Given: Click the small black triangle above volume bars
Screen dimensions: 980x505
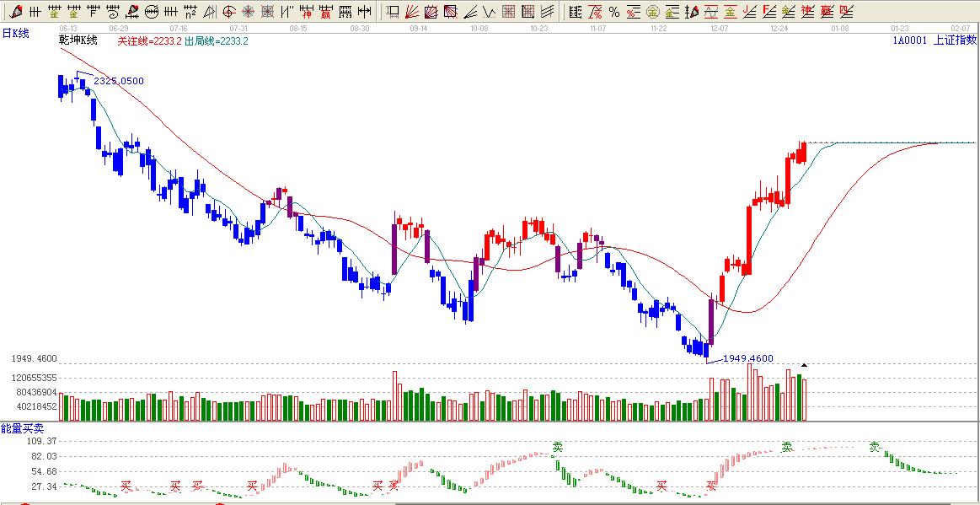Looking at the screenshot, I should [804, 365].
